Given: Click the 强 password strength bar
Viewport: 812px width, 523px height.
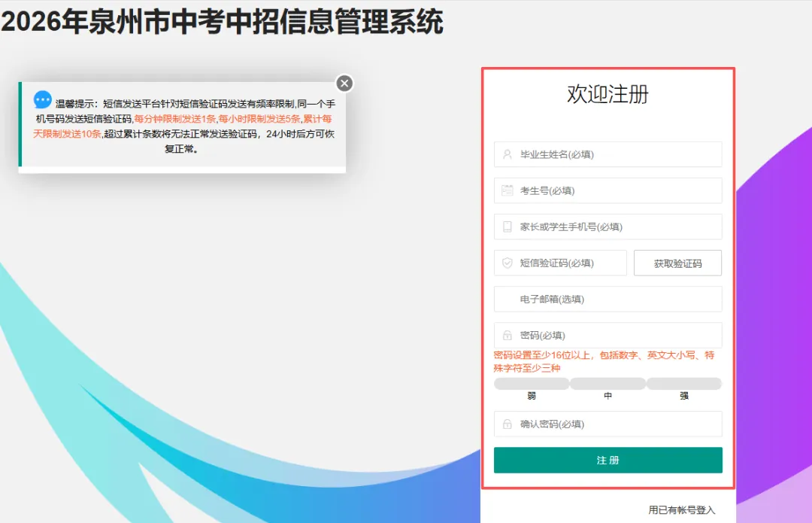Looking at the screenshot, I should (x=684, y=384).
